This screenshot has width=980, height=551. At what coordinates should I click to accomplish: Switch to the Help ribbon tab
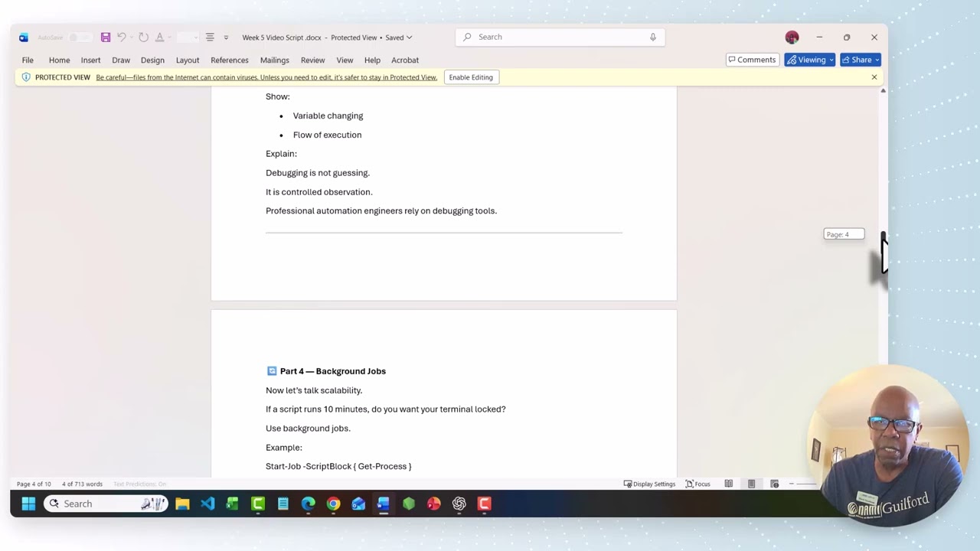point(372,60)
